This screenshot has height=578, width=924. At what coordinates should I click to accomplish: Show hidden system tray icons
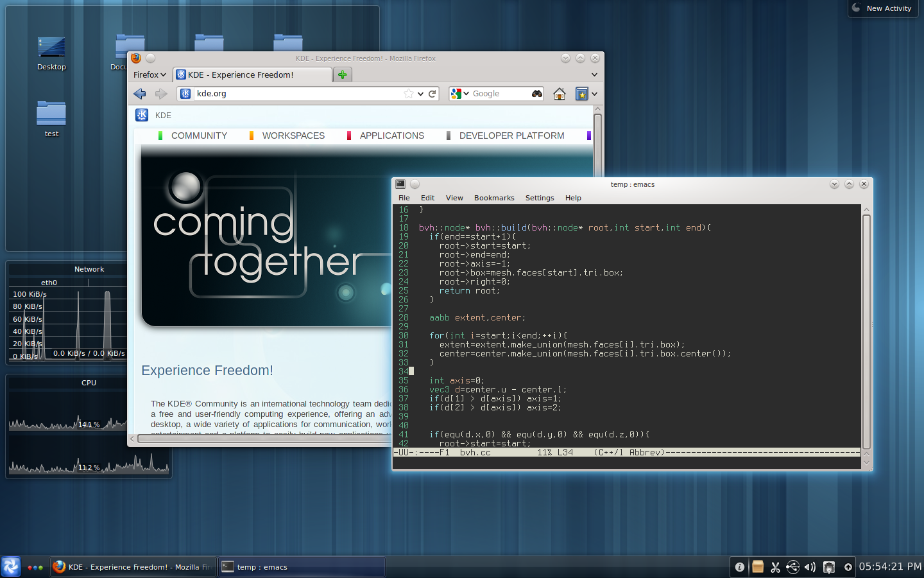pyautogui.click(x=848, y=567)
